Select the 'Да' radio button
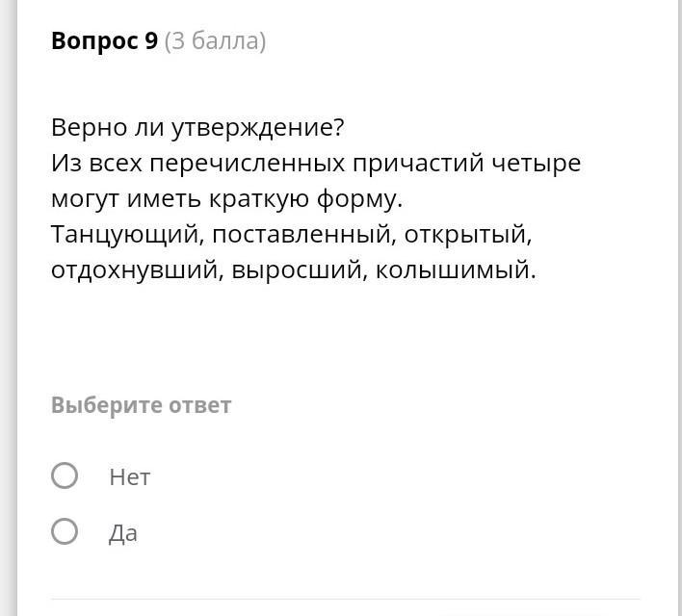Viewport: 682px width, 616px height. point(65,531)
